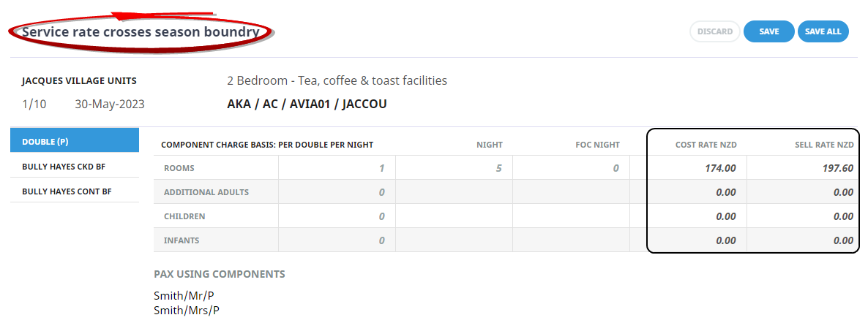Edit the Rooms FOC Night field
Screen dimensions: 868x323
coord(571,168)
